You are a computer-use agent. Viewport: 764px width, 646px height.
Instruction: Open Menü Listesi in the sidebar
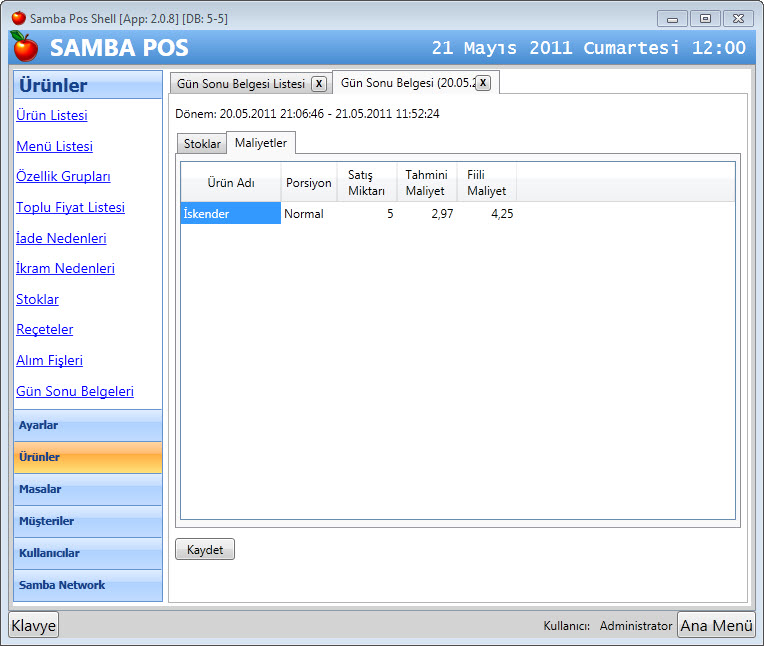coord(55,147)
